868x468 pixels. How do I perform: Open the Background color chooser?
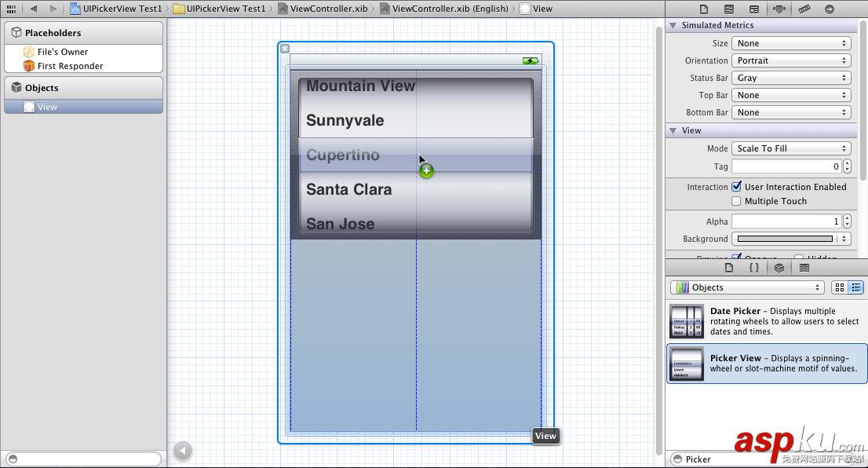[x=785, y=239]
